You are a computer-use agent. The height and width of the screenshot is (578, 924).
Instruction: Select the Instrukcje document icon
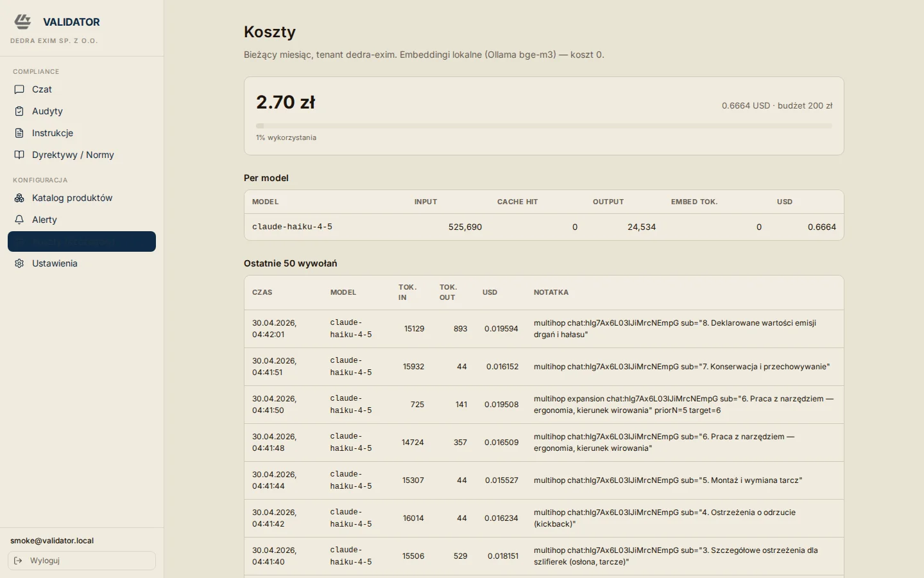(x=19, y=133)
